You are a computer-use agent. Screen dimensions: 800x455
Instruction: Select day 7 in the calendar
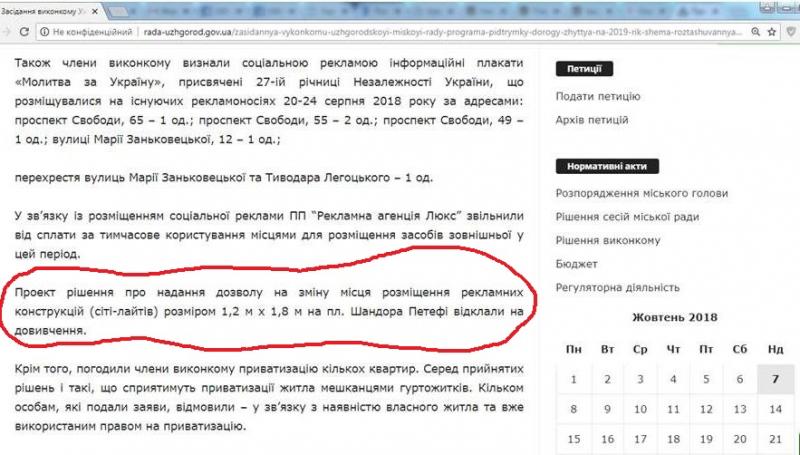775,380
